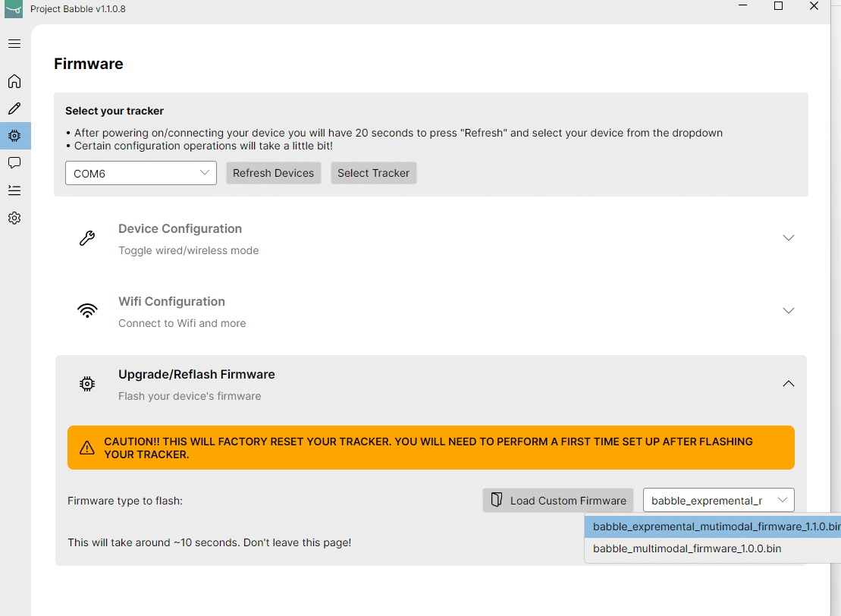The width and height of the screenshot is (841, 616).
Task: Toggle the firmware type dropdown
Action: [x=718, y=500]
